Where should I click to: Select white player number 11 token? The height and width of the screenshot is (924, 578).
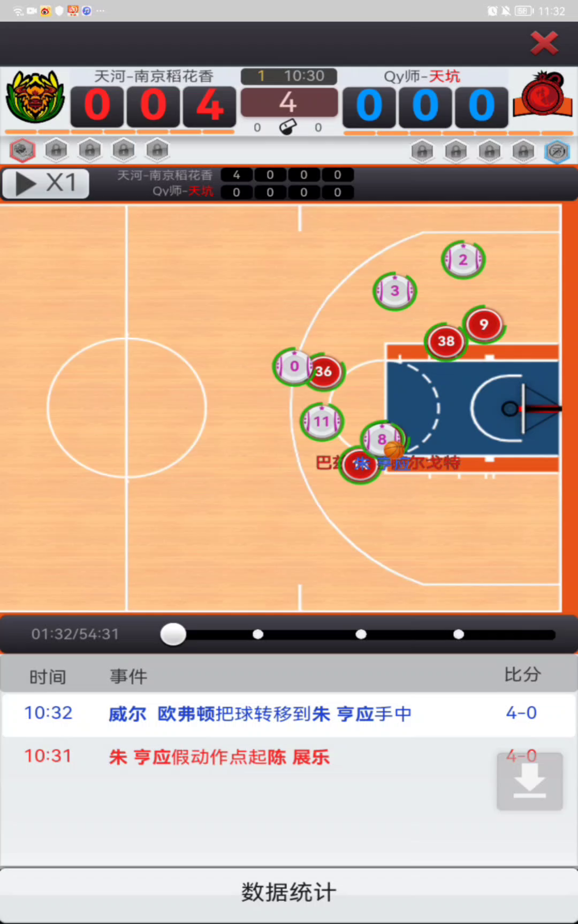pos(321,421)
